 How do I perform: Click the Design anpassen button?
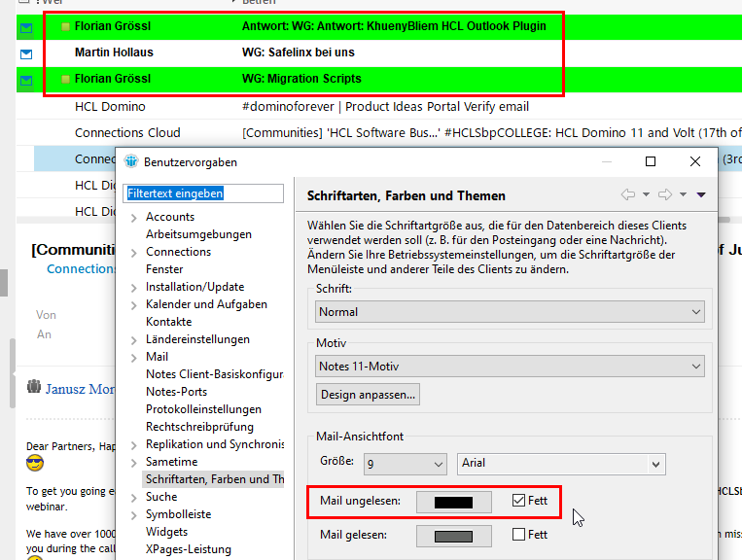[x=369, y=395]
